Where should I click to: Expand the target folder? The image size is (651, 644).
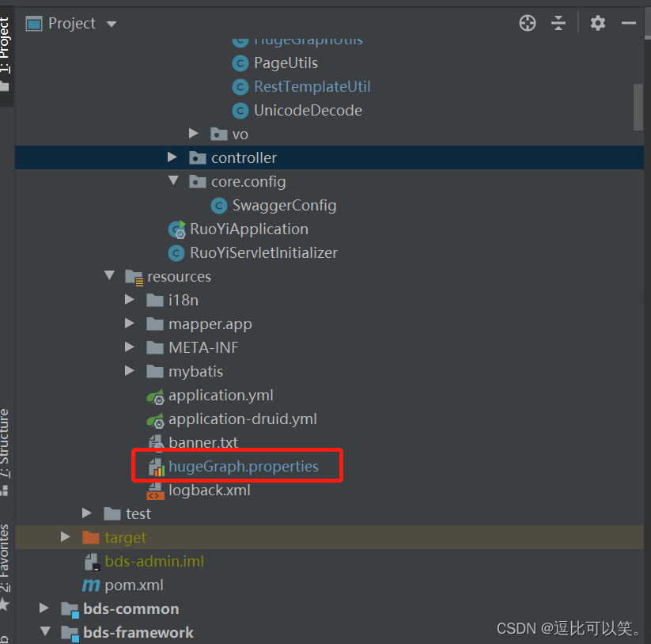click(66, 536)
